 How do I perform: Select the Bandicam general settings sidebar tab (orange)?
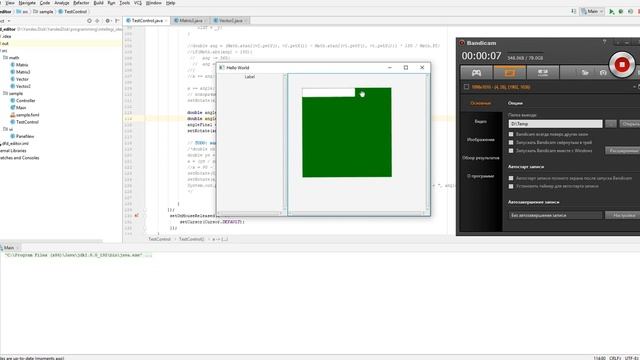[x=480, y=103]
